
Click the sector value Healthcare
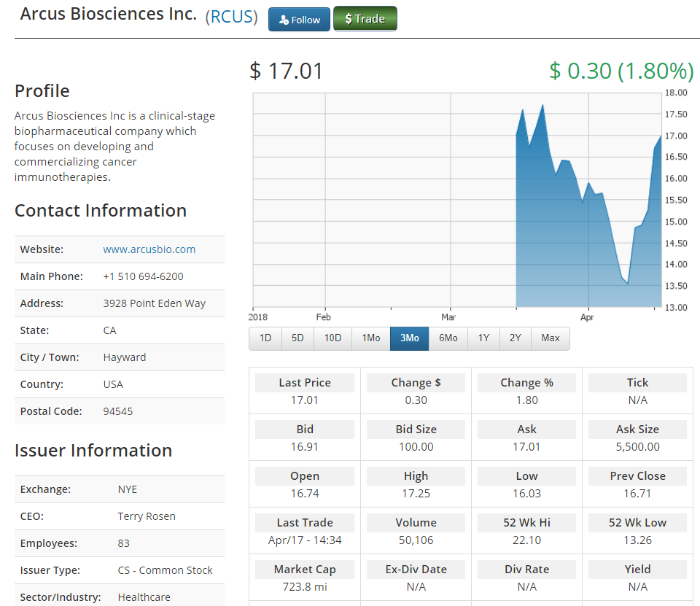click(x=144, y=597)
